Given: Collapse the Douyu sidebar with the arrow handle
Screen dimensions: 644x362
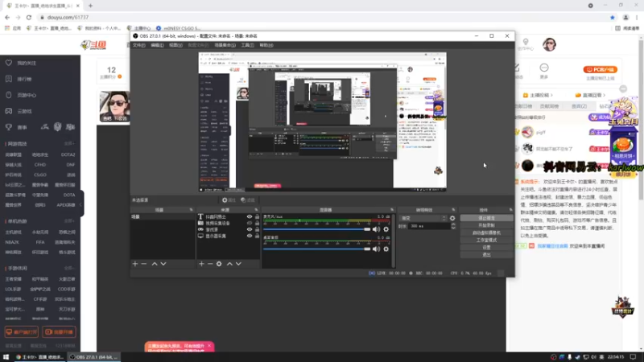Looking at the screenshot, I should 81,204.
